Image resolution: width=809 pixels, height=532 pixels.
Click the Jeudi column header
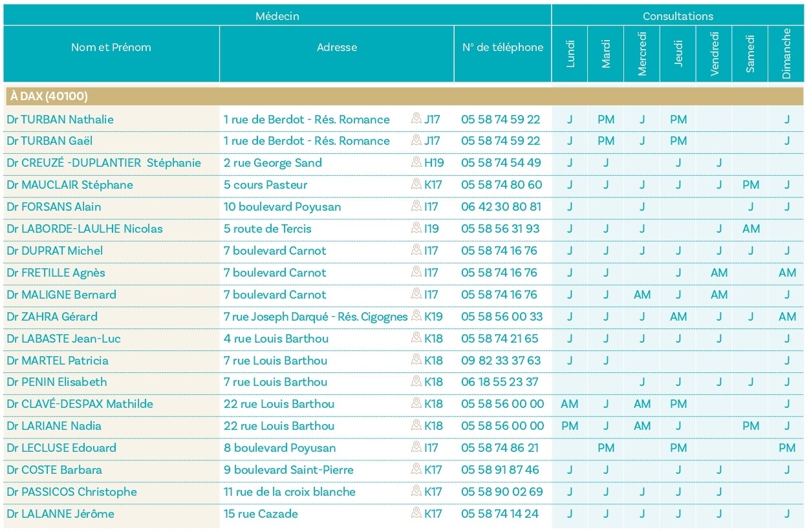[x=678, y=54]
